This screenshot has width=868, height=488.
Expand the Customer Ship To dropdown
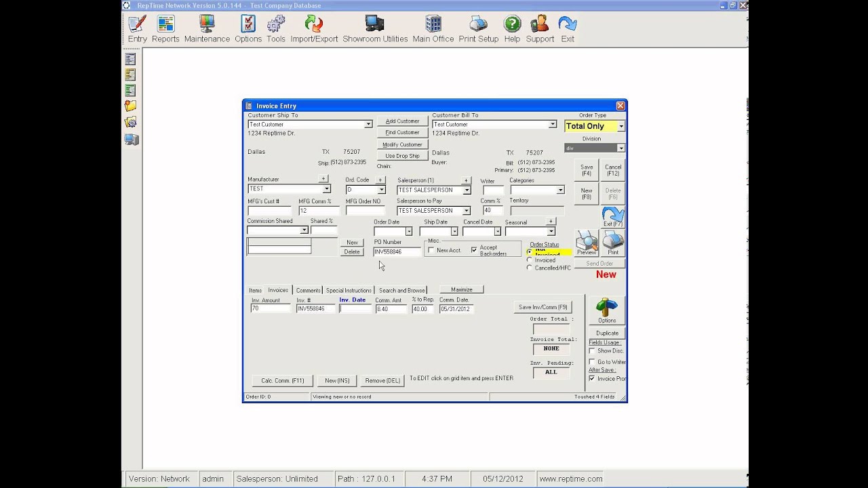click(368, 125)
